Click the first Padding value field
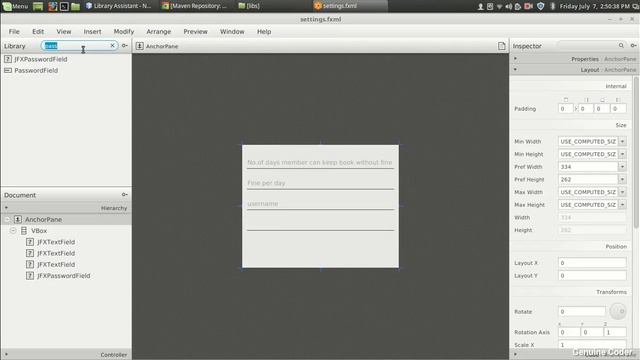 point(565,109)
